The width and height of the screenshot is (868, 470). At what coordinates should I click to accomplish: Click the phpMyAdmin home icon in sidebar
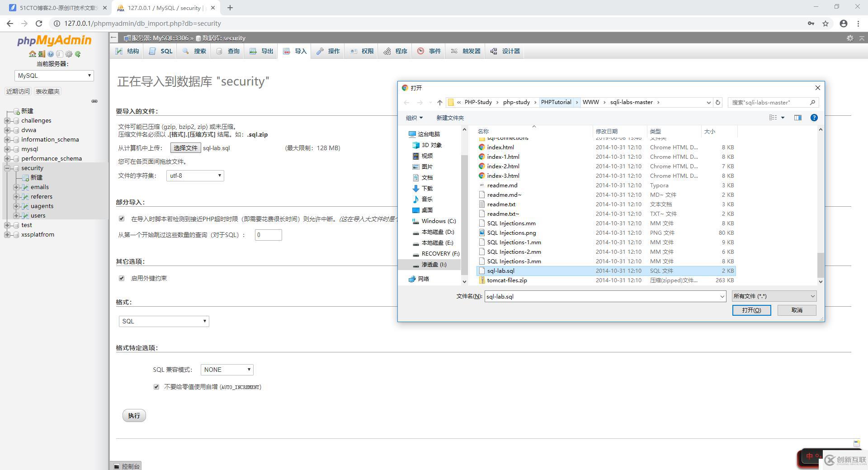[32, 54]
